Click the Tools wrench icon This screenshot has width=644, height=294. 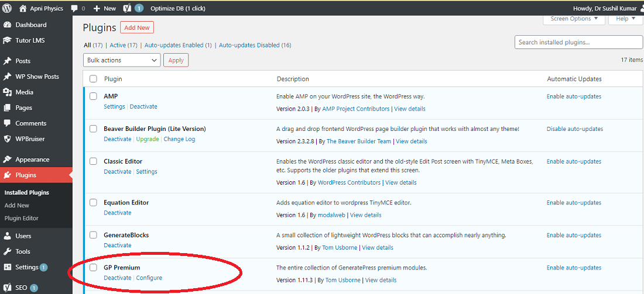pyautogui.click(x=7, y=252)
